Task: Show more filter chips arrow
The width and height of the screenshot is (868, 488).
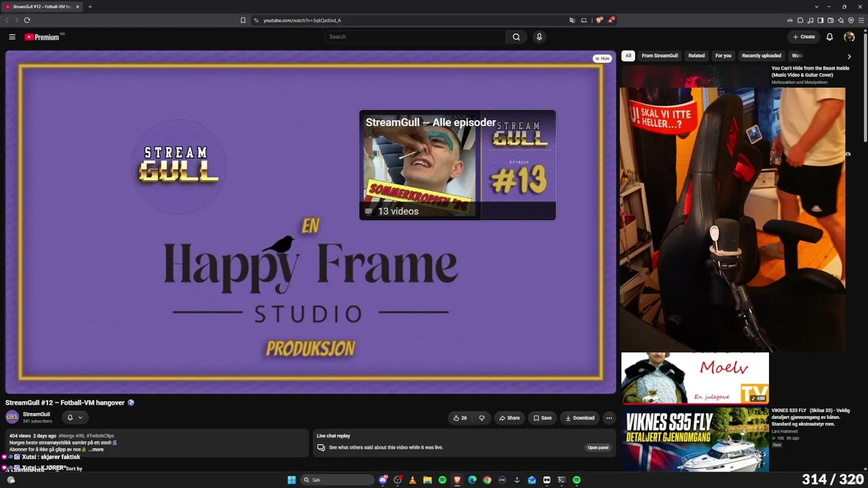Action: click(849, 56)
